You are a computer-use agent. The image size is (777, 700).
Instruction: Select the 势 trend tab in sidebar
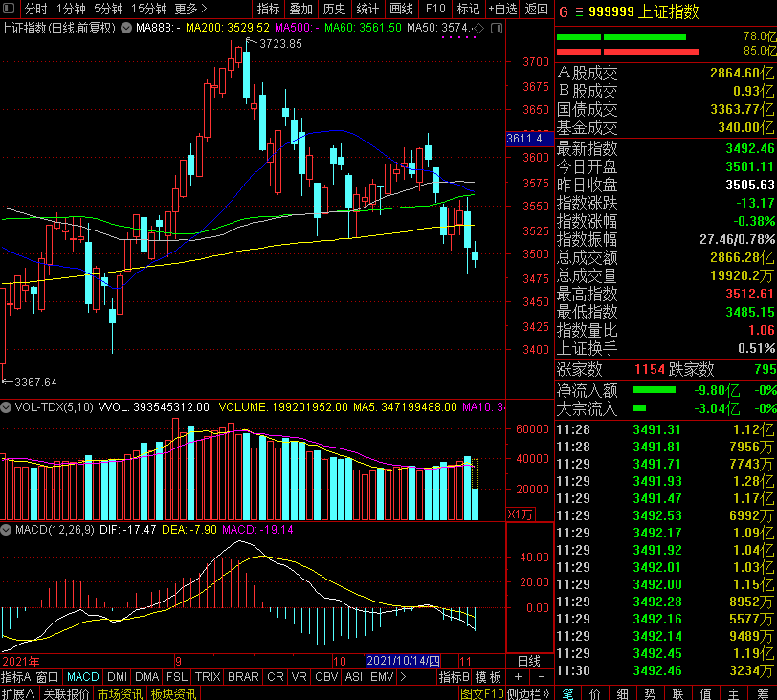pos(650,693)
